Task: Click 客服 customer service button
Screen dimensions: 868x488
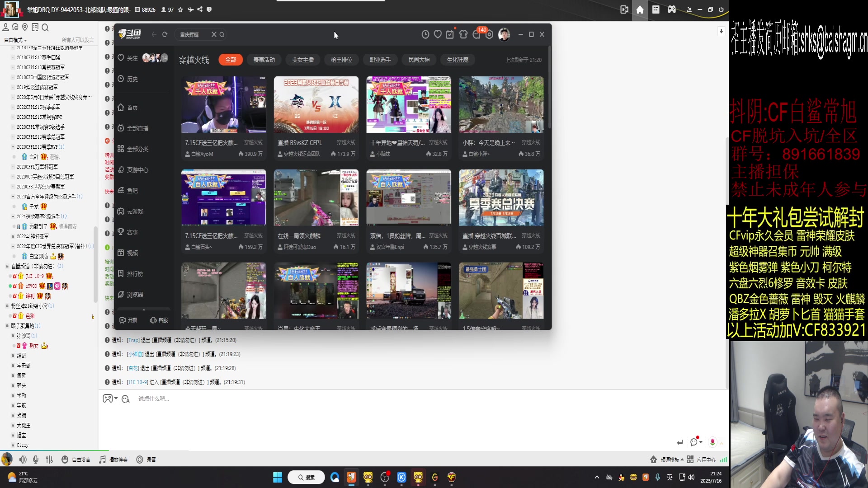Action: [x=159, y=320]
